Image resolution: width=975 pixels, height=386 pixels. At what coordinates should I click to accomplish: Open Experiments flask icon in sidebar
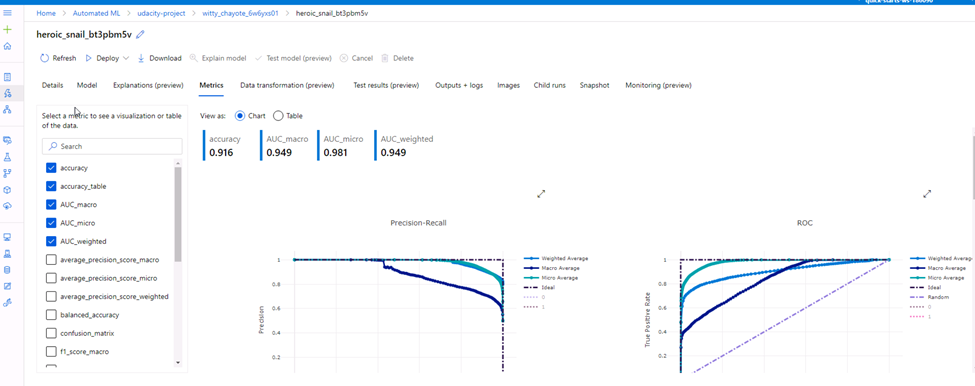tap(7, 157)
